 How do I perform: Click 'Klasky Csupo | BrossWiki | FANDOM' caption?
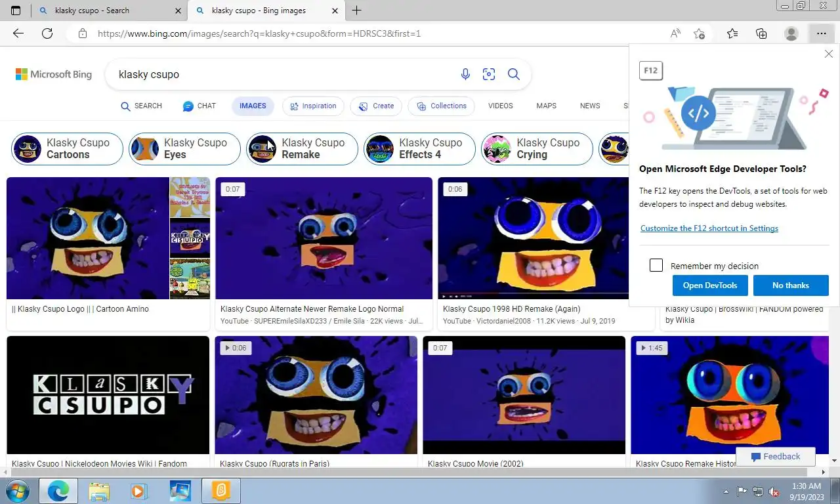(744, 314)
